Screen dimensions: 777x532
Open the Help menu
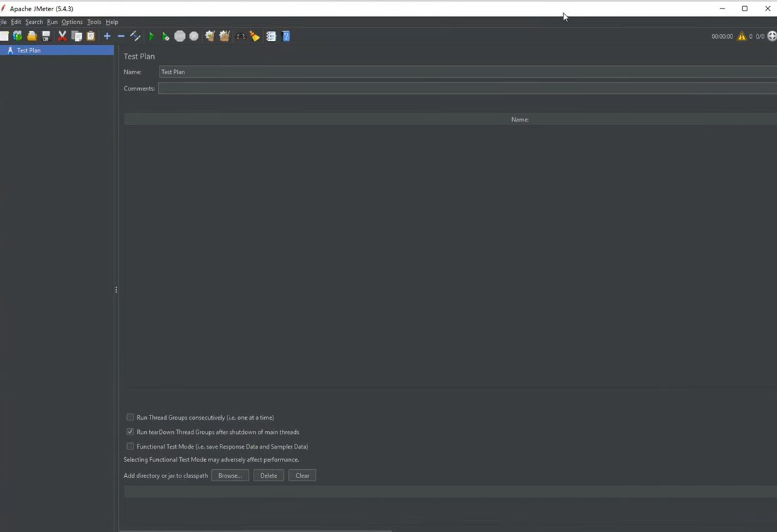112,22
